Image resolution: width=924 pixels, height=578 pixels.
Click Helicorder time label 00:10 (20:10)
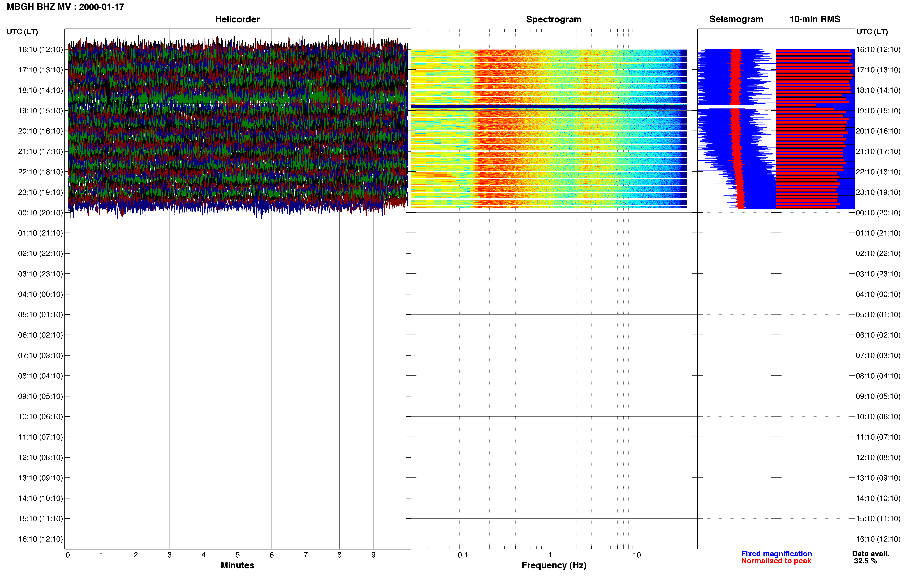coord(41,213)
